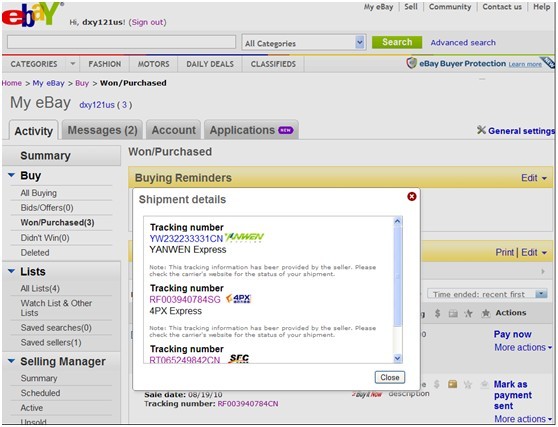The image size is (558, 427).
Task: Click the item row payment dollar icon
Action: pyautogui.click(x=437, y=384)
